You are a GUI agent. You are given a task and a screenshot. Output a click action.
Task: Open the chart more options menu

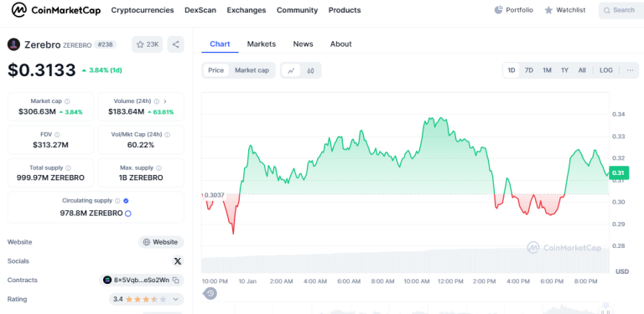[630, 70]
